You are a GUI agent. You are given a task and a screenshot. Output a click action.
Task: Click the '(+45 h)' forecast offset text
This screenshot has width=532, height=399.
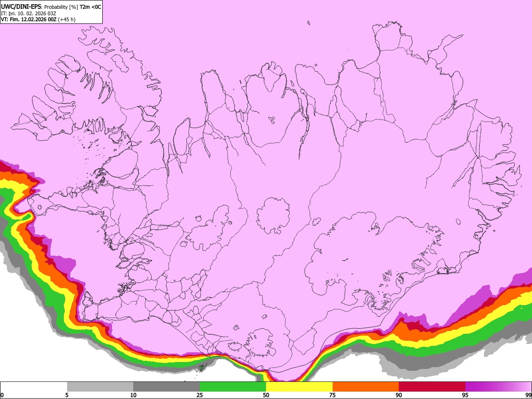(x=67, y=19)
